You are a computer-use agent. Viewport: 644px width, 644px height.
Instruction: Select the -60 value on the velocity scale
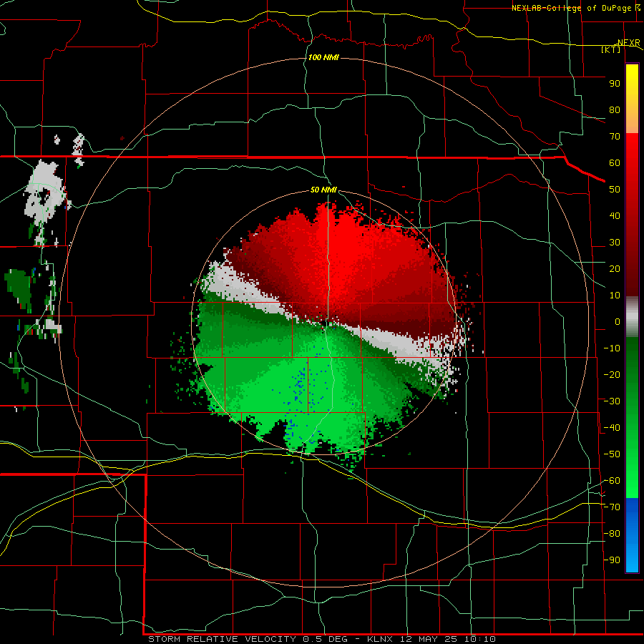point(612,481)
